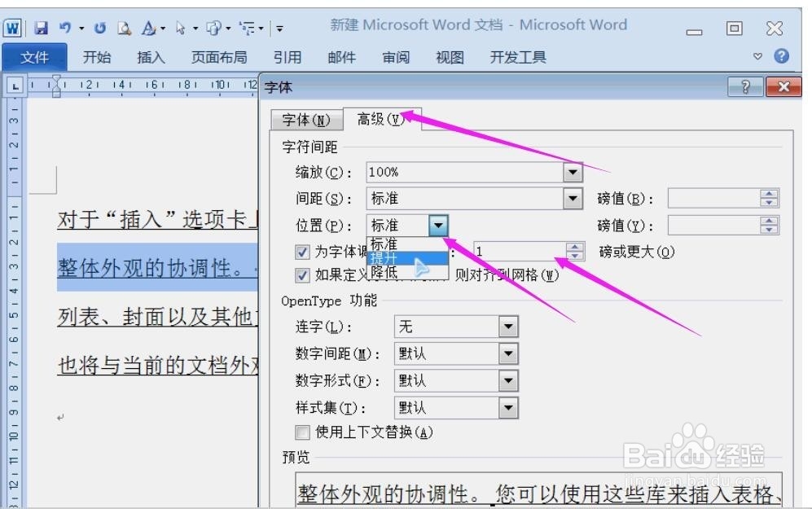
Task: Undo the last action
Action: 65,27
